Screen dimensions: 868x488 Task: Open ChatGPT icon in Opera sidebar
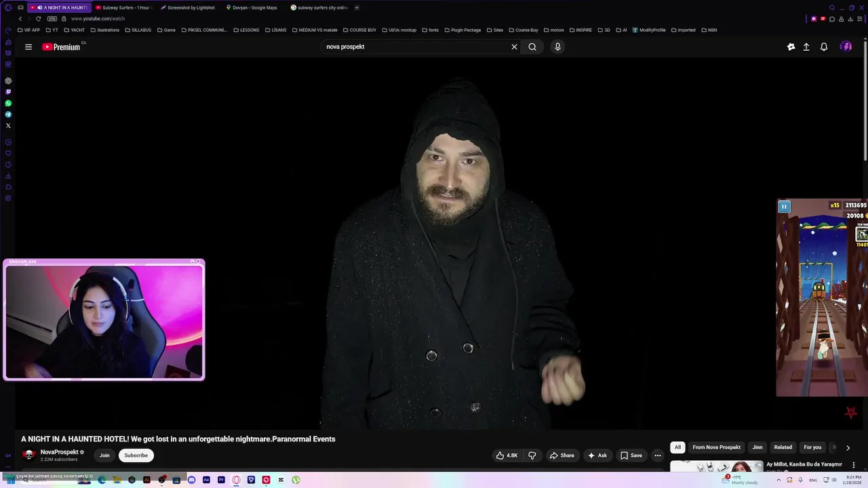click(x=8, y=81)
